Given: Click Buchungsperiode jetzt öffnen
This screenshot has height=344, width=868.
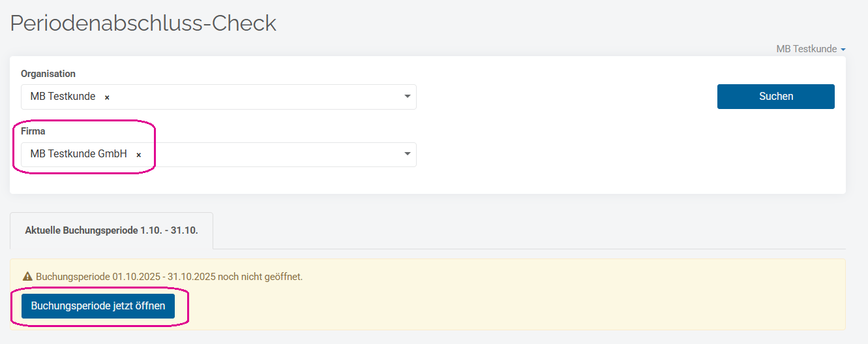Looking at the screenshot, I should pos(98,305).
